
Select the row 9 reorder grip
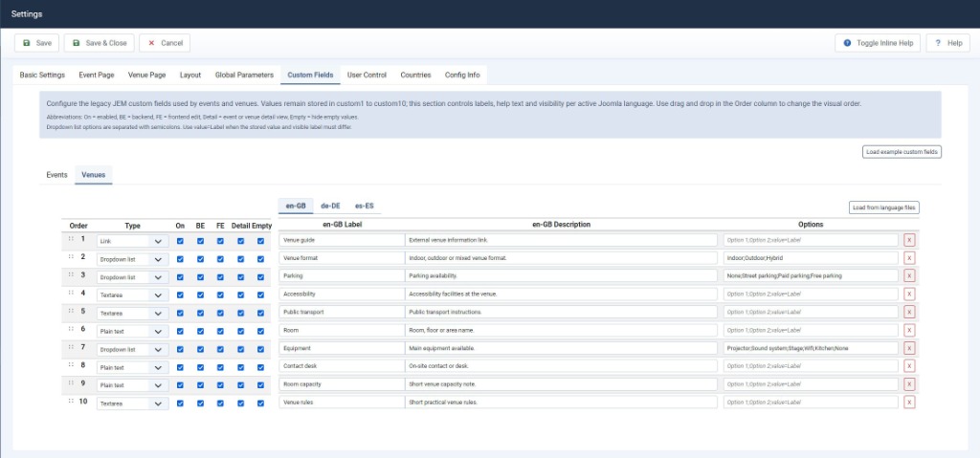click(71, 383)
